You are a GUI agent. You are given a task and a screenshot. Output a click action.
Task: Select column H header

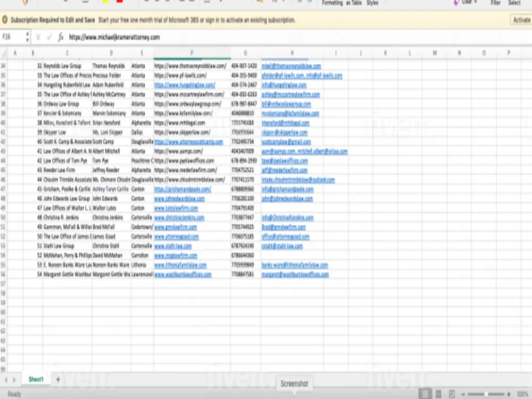[x=292, y=53]
